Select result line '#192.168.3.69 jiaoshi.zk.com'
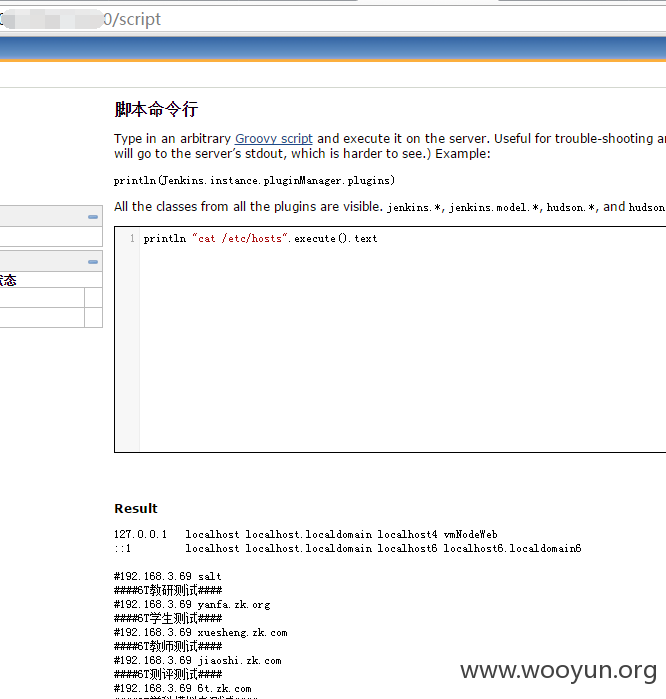The width and height of the screenshot is (666, 699). coord(198,661)
